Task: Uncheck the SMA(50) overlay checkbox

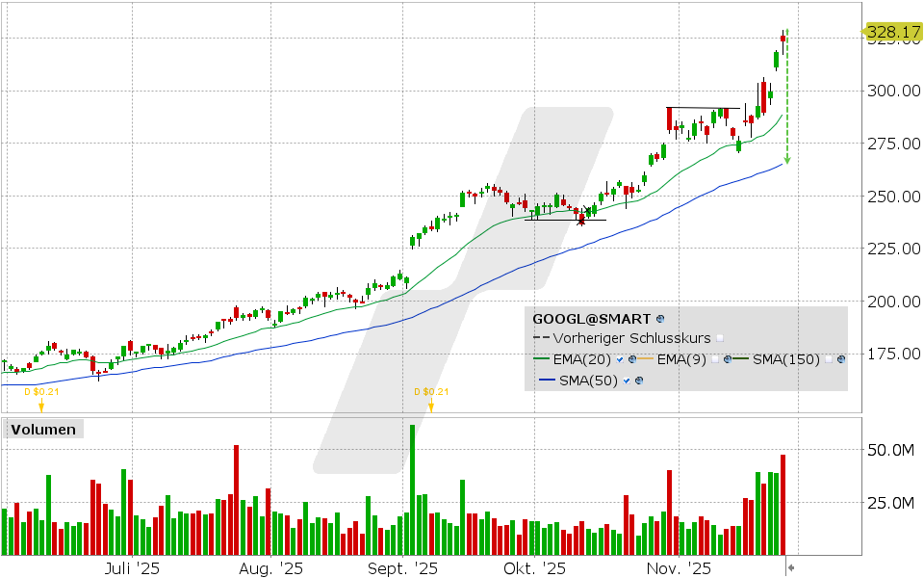Action: click(626, 380)
